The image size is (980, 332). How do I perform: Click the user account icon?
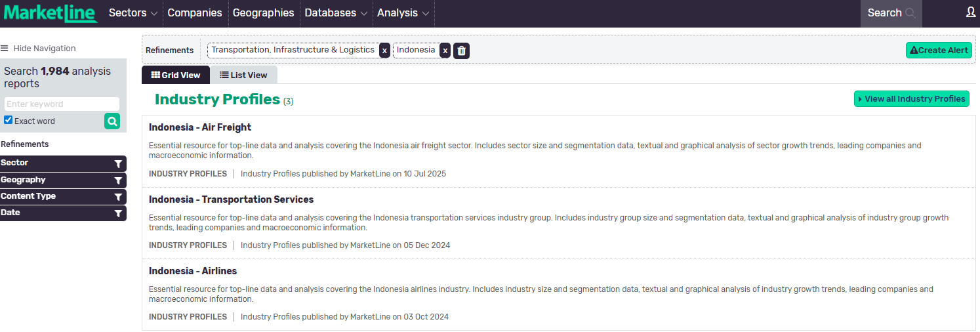click(971, 12)
